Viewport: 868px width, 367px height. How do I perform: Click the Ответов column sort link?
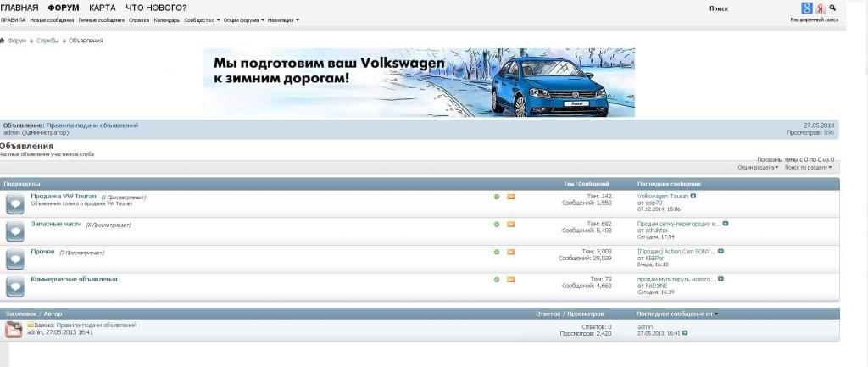[548, 314]
